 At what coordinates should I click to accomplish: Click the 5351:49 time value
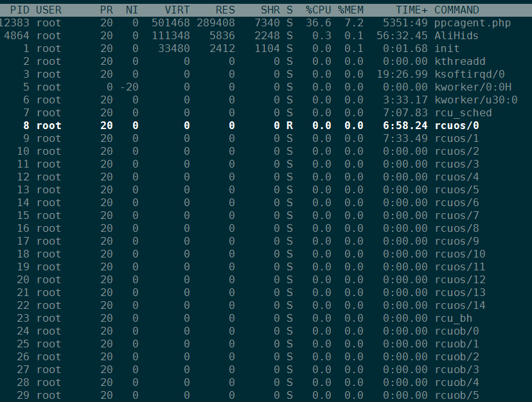[x=405, y=22]
